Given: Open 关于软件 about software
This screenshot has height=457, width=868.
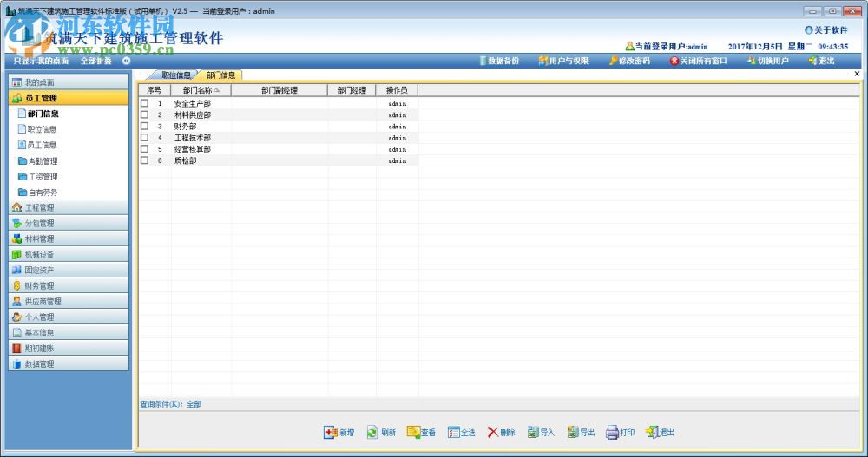Looking at the screenshot, I should [826, 29].
